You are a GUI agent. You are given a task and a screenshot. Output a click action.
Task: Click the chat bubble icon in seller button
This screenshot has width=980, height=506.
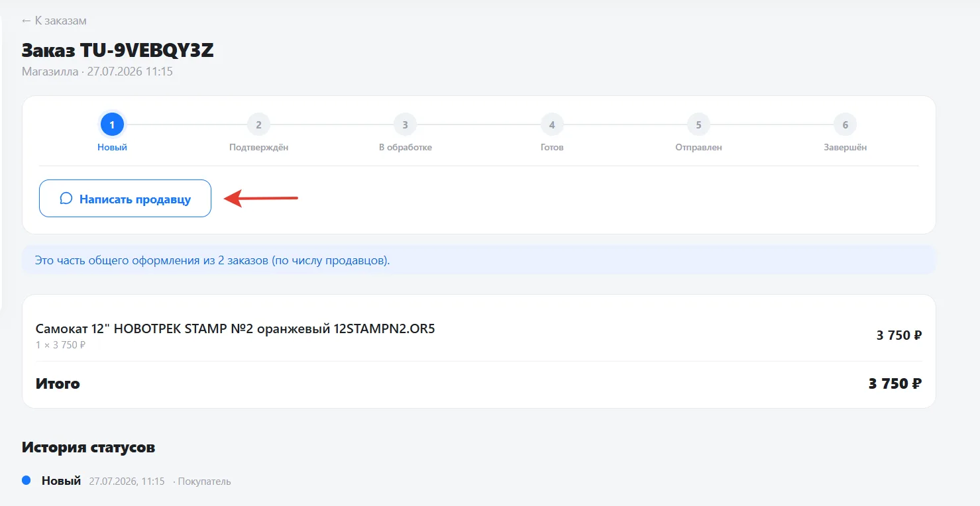point(66,199)
